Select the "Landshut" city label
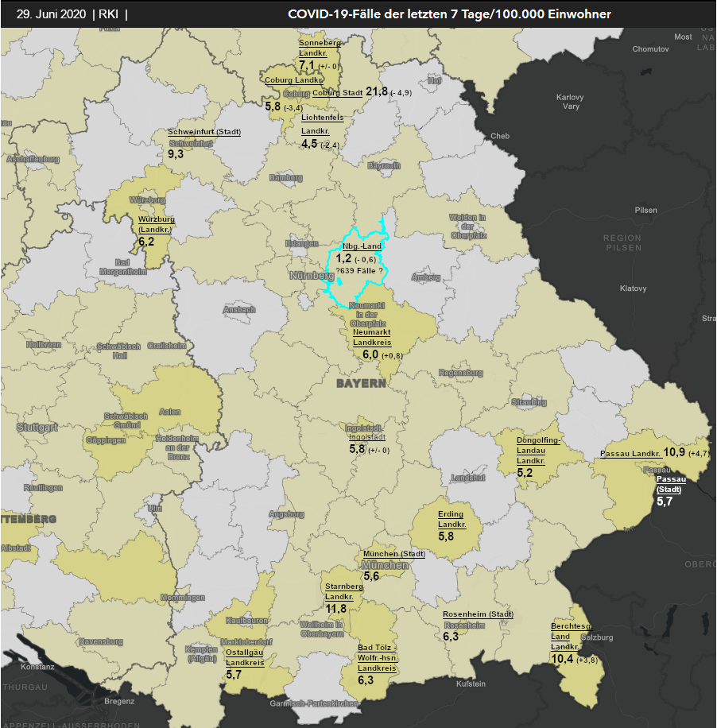This screenshot has height=728, width=717. pyautogui.click(x=468, y=478)
